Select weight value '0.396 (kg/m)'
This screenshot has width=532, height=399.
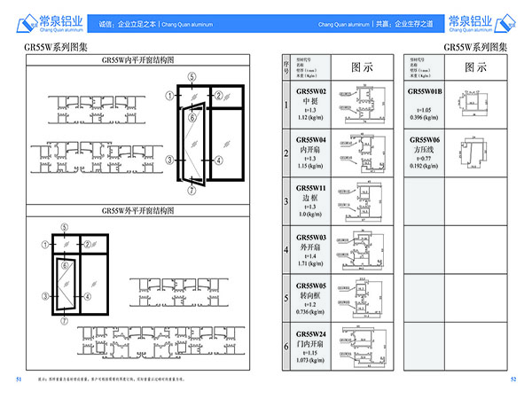(x=424, y=118)
